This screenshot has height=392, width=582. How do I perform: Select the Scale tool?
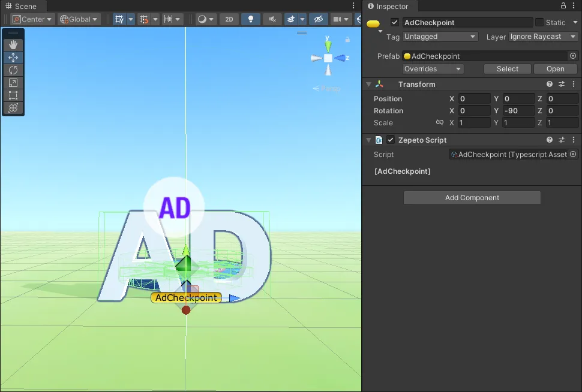13,83
